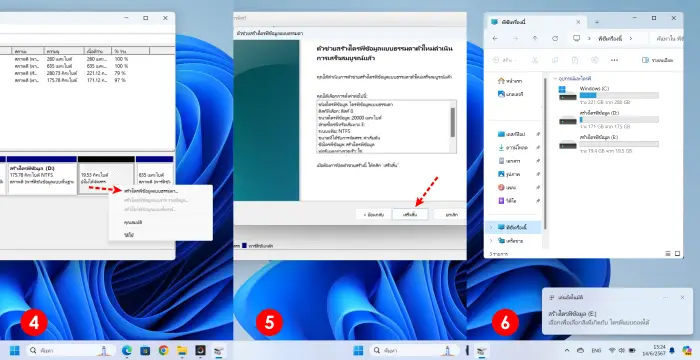The width and height of the screenshot is (700, 360).
Task: Select the (D:) 175.78 GB NTFS partition block
Action: point(42,175)
